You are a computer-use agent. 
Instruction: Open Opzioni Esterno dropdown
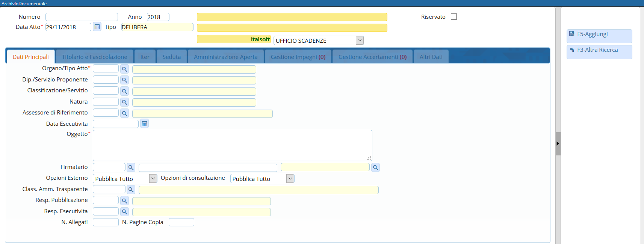153,179
